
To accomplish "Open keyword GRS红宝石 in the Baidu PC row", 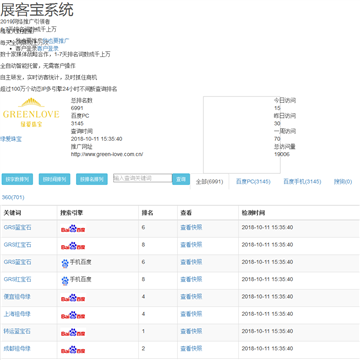I will tap(18, 245).
